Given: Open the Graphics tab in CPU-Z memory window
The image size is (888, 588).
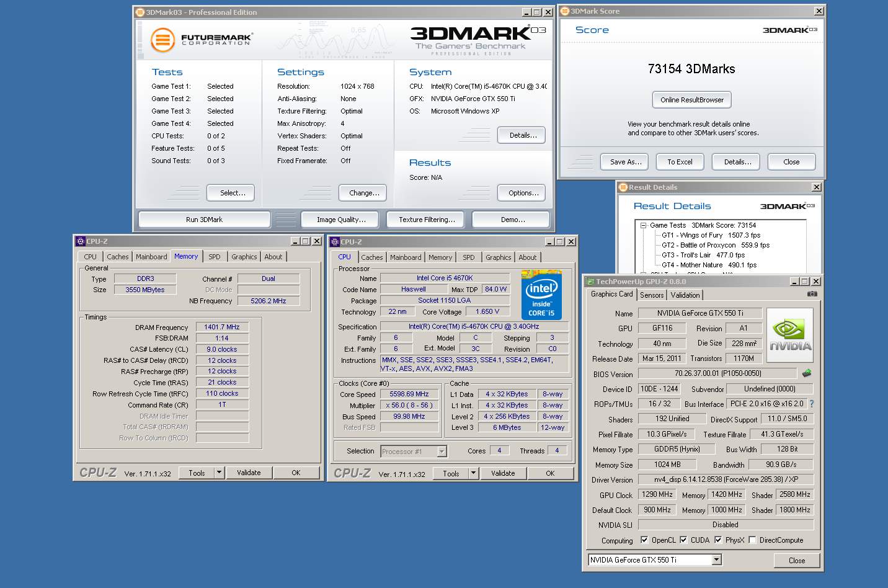Looking at the screenshot, I should (x=244, y=257).
